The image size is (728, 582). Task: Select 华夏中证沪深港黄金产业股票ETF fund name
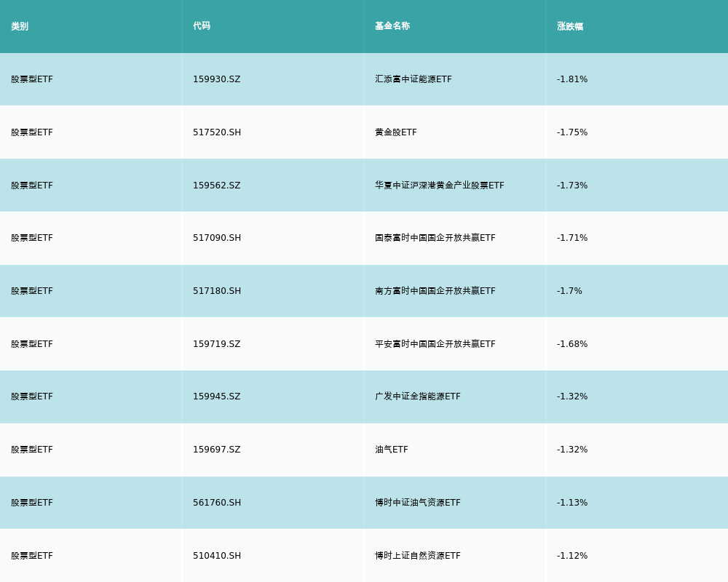[439, 186]
